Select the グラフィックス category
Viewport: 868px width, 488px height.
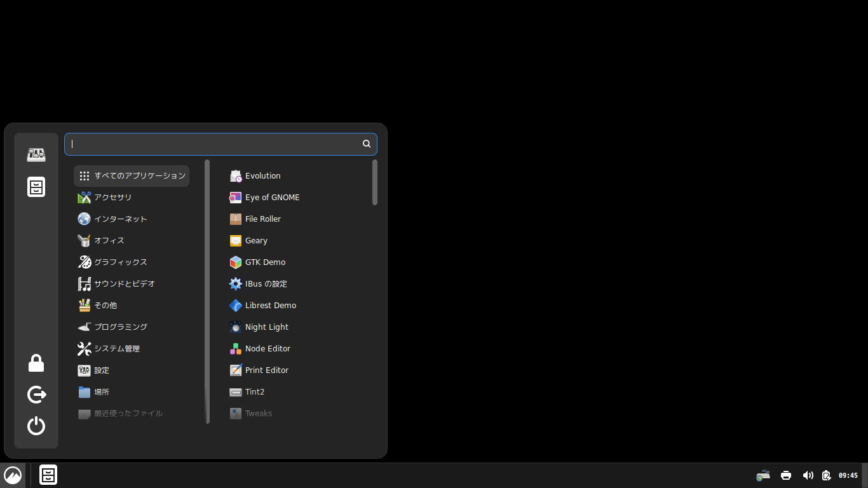(132, 262)
